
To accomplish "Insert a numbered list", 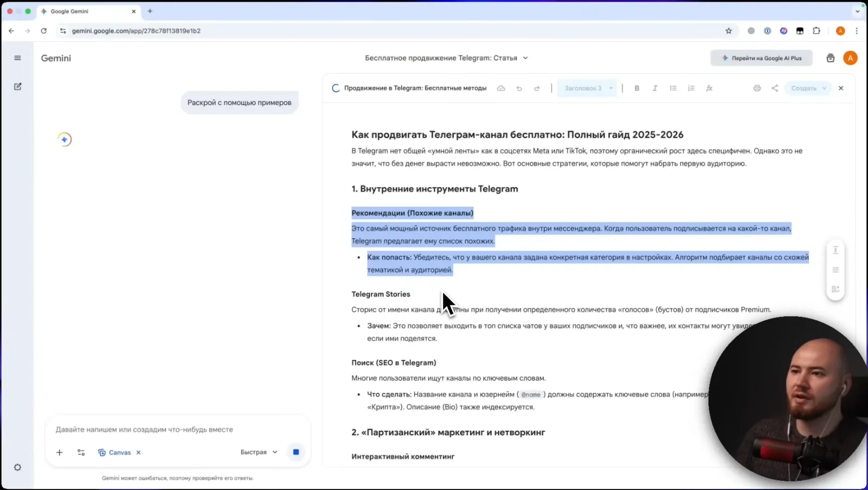I will click(x=691, y=88).
